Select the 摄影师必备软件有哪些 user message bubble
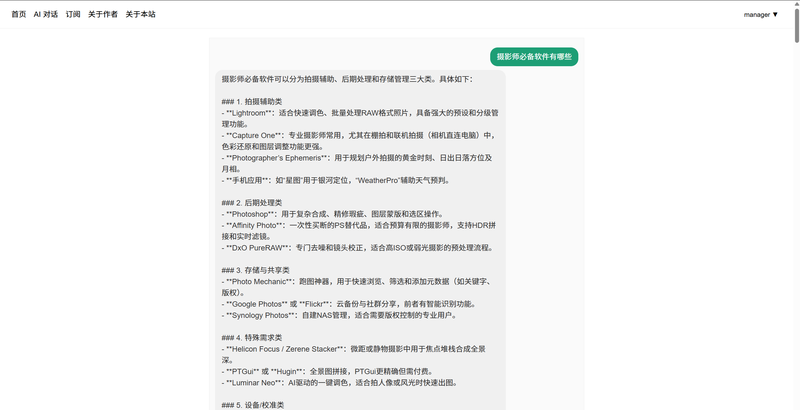This screenshot has width=800, height=410. [x=534, y=57]
